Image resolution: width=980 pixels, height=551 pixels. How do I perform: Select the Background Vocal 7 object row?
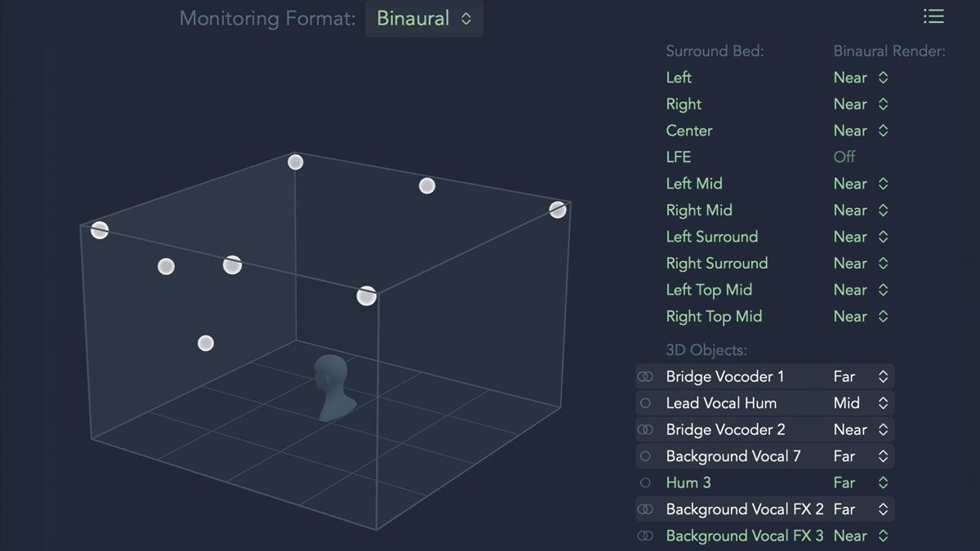764,456
